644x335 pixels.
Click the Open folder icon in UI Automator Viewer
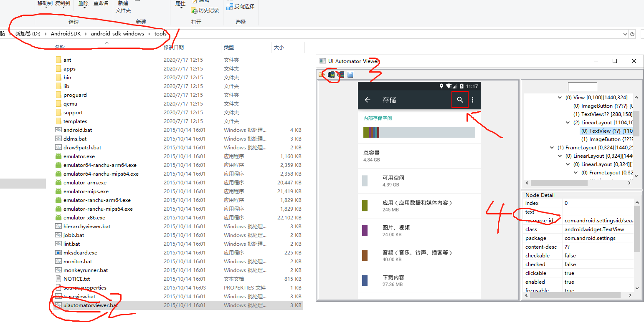(322, 75)
